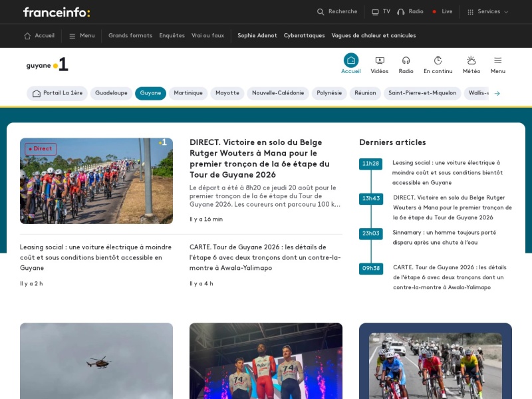Go to Accueil in dark nav bar
532x399 pixels.
39,36
